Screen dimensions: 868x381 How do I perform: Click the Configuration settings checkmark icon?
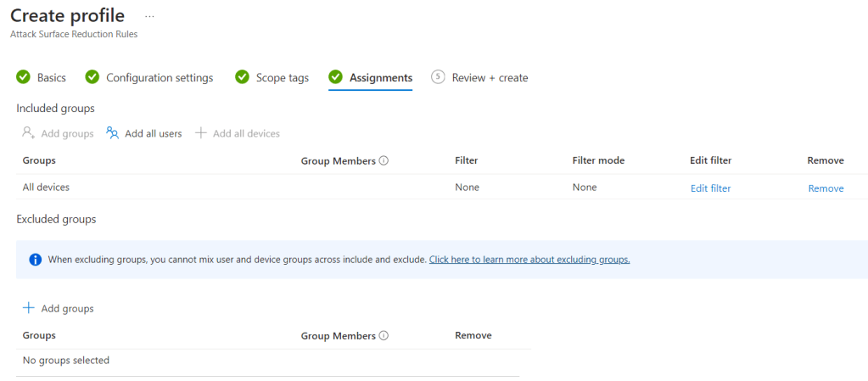tap(92, 77)
